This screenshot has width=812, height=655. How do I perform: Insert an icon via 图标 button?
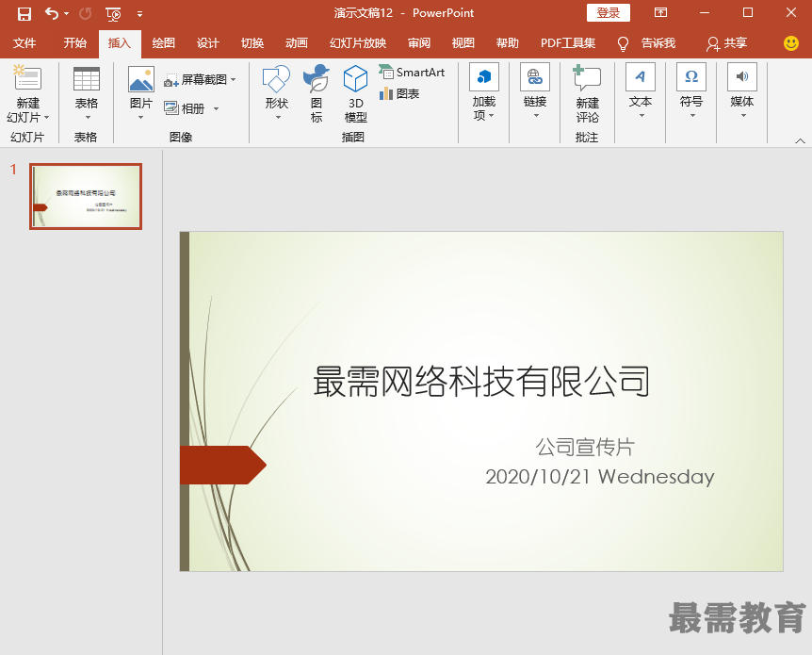tap(317, 94)
